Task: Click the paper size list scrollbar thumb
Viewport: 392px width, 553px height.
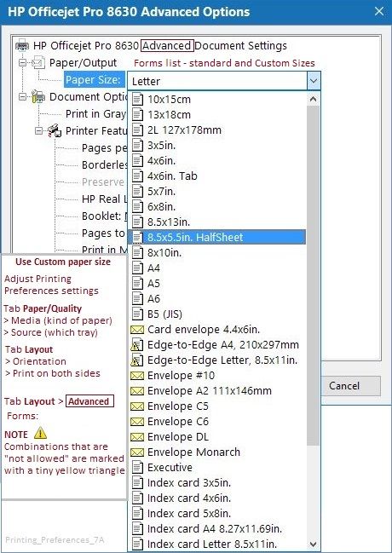Action: (x=313, y=275)
